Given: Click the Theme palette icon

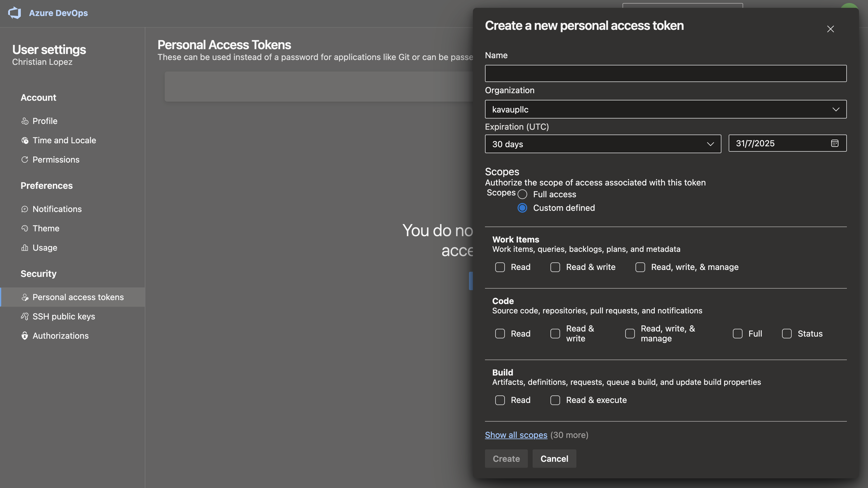Looking at the screenshot, I should 25,229.
